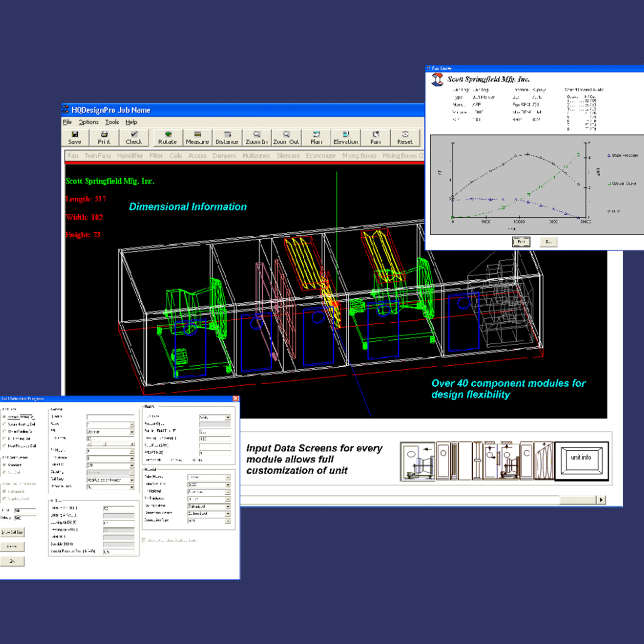Image resolution: width=644 pixels, height=644 pixels.
Task: Reset the drawing view
Action: 404,137
